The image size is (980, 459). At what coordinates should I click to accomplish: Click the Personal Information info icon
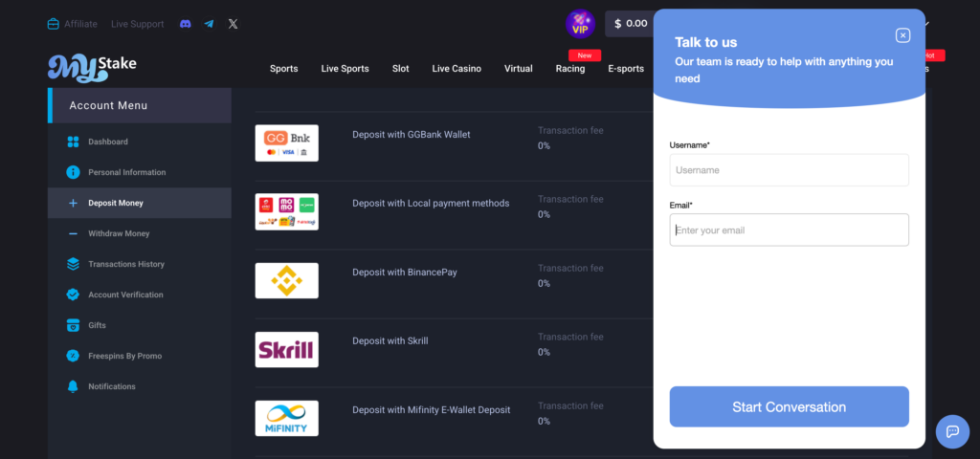tap(73, 172)
